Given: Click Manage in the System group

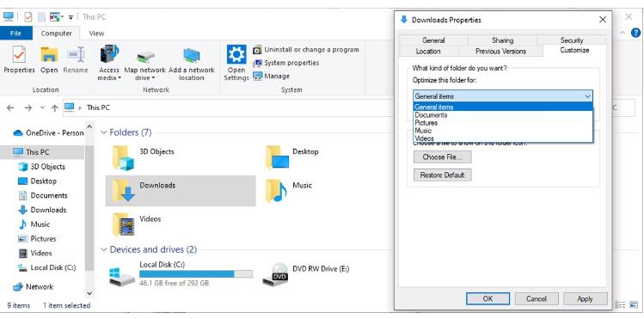Looking at the screenshot, I should pos(271,76).
